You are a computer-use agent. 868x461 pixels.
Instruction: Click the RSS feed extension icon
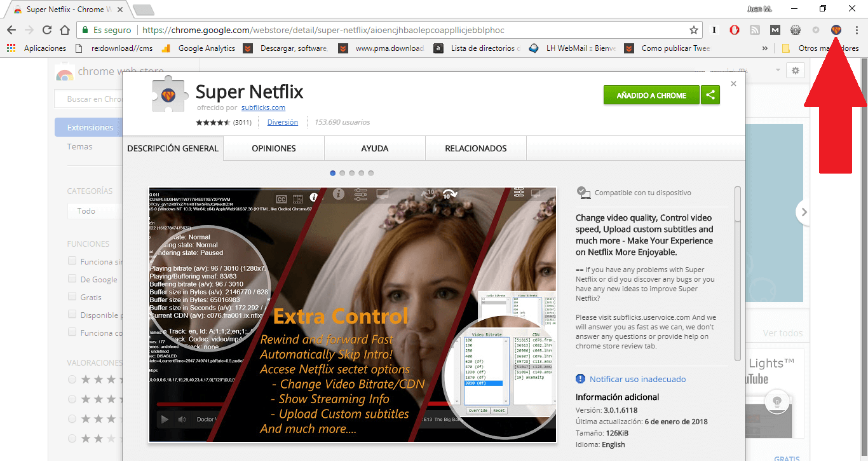click(755, 30)
